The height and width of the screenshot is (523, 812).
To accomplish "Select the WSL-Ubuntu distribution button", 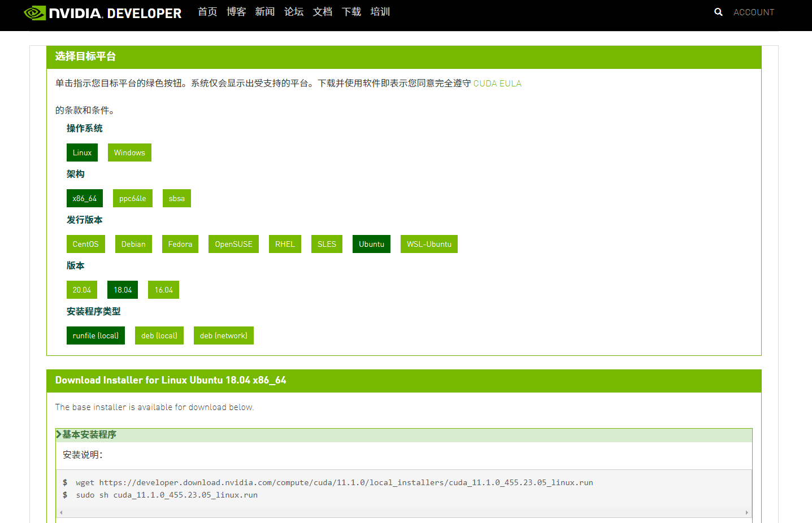I will click(x=429, y=244).
